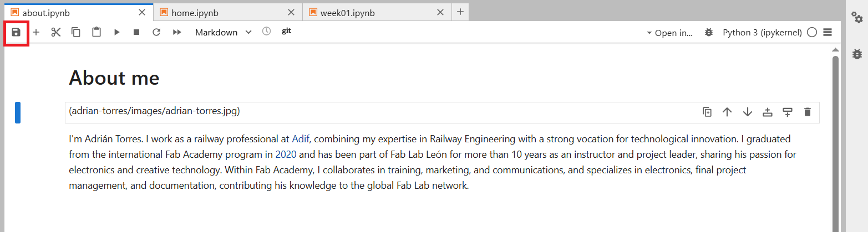This screenshot has width=868, height=232.
Task: Follow the Adif hyperlink
Action: coord(301,138)
